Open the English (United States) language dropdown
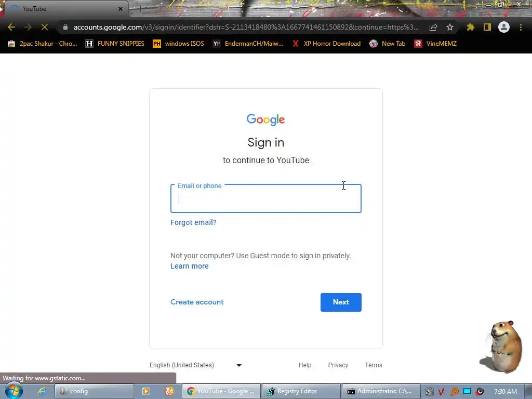 tap(196, 365)
